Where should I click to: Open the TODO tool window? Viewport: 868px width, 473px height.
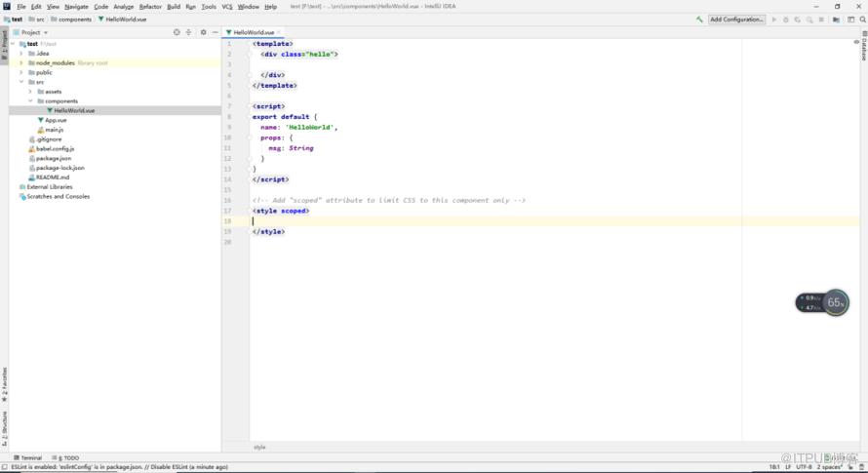(x=65, y=458)
